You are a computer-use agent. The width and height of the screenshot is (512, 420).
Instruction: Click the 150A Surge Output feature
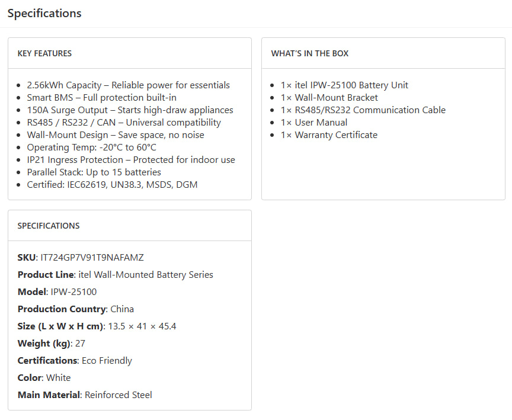pyautogui.click(x=130, y=110)
